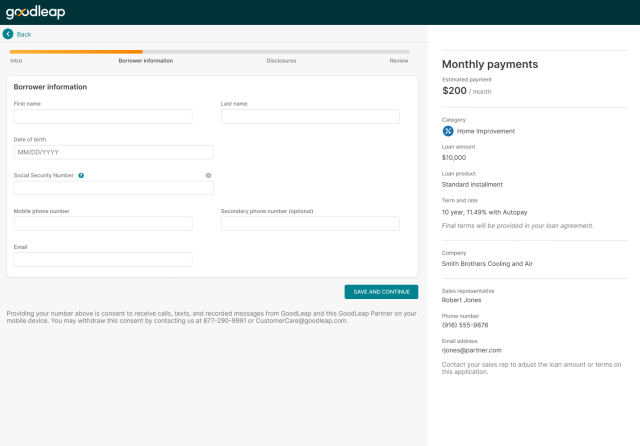Open the Review step
The height and width of the screenshot is (446, 640).
399,60
